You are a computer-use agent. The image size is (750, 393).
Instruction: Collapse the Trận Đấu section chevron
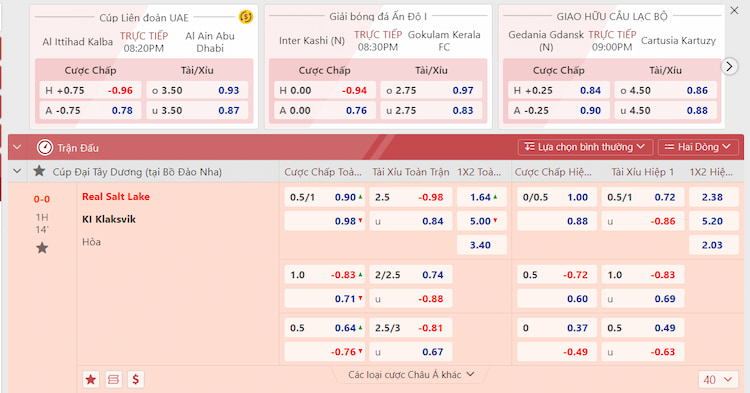[17, 147]
